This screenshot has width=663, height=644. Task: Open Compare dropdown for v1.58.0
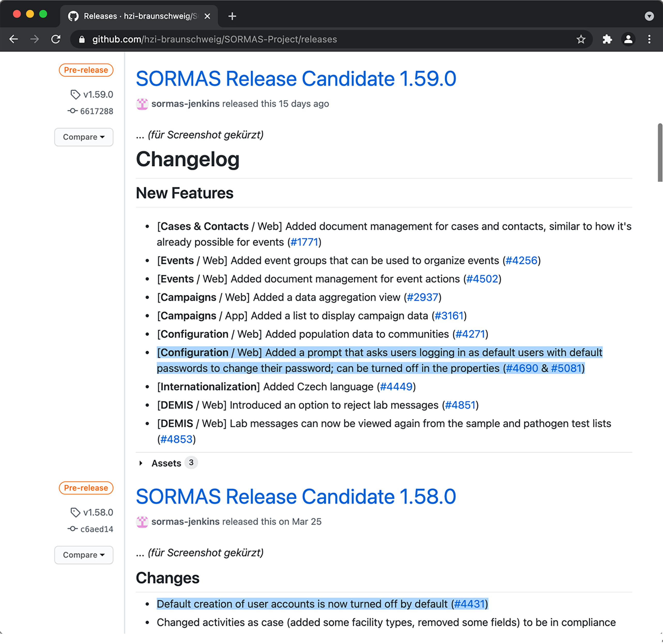[83, 555]
